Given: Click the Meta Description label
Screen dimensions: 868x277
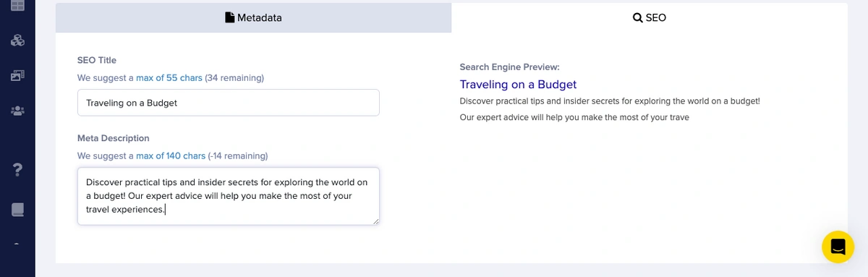Looking at the screenshot, I should 114,138.
